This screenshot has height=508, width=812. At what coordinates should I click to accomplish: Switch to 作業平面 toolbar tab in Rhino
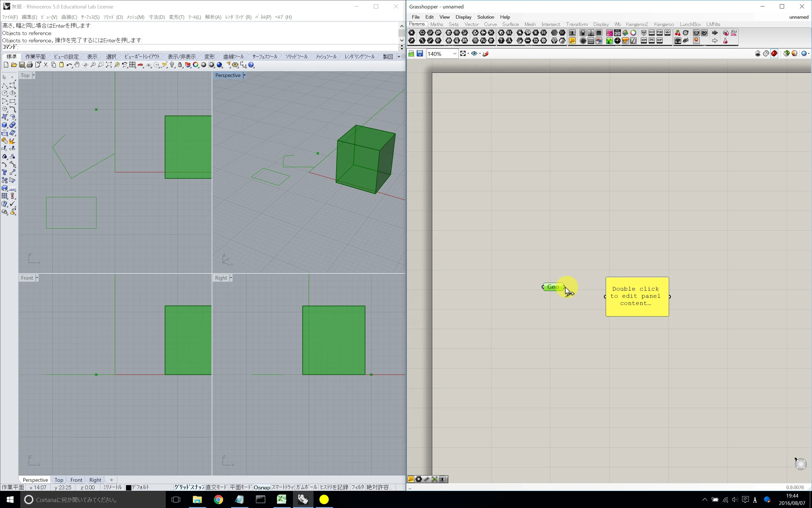coord(35,56)
